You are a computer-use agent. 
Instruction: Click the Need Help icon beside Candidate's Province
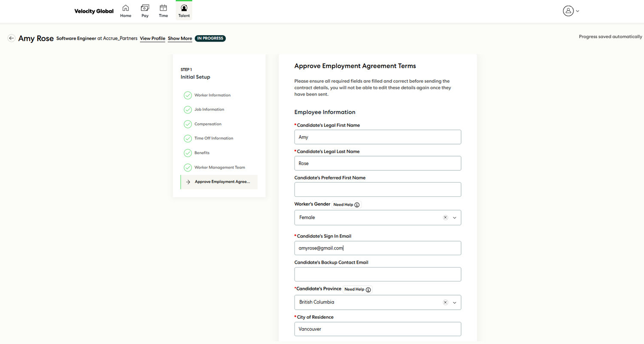(x=368, y=289)
